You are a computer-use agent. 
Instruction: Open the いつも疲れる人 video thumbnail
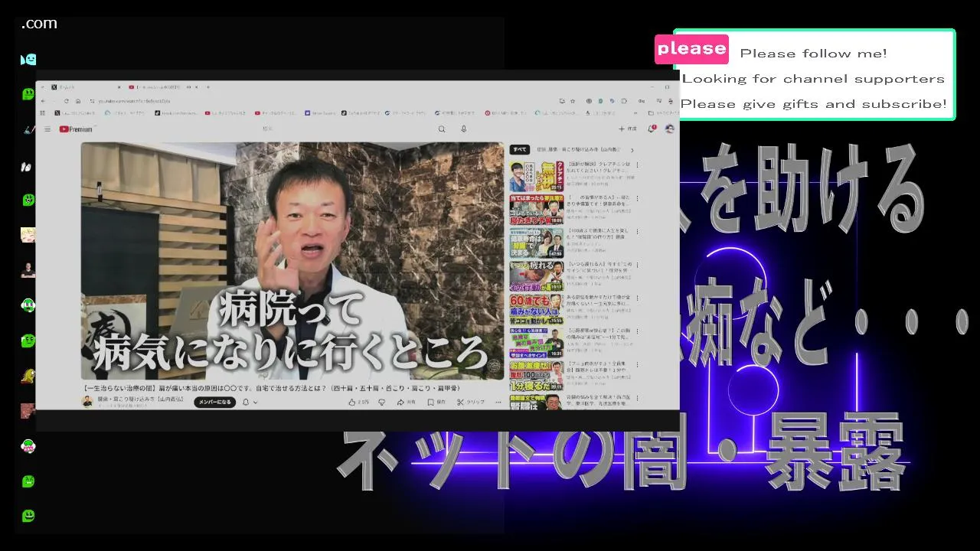pos(537,275)
